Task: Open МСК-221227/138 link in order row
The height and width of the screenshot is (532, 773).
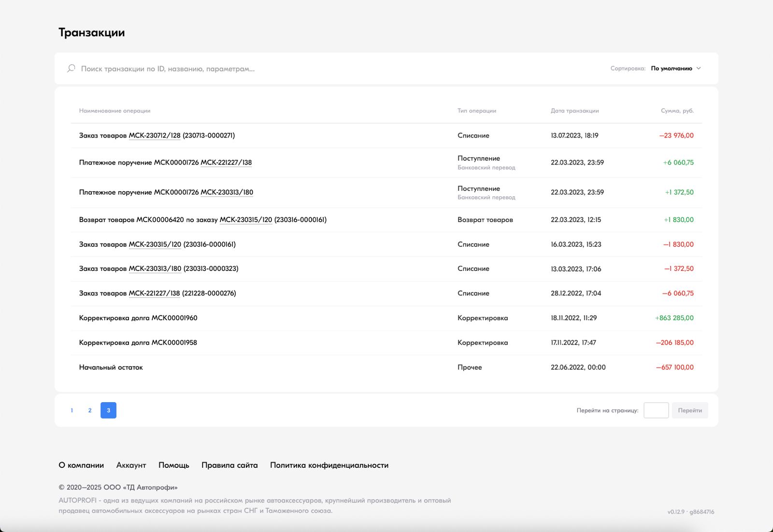Action: [x=154, y=294]
